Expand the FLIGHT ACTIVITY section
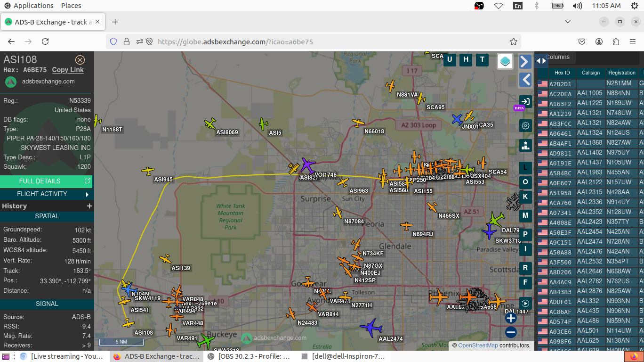Viewport: 644px width, 362px height. pyautogui.click(x=46, y=194)
